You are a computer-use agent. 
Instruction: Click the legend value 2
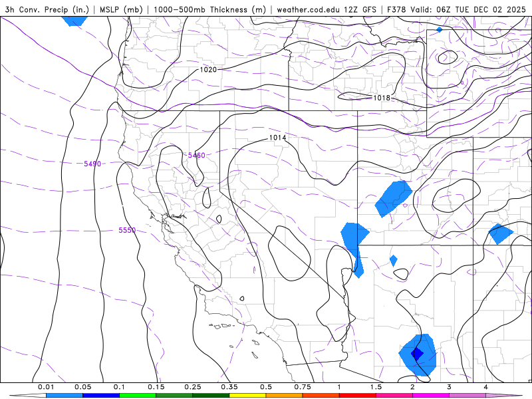pos(412,387)
